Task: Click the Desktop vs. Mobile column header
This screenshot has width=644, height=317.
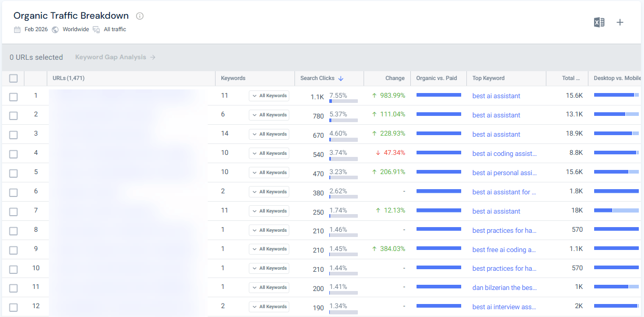Action: [617, 78]
